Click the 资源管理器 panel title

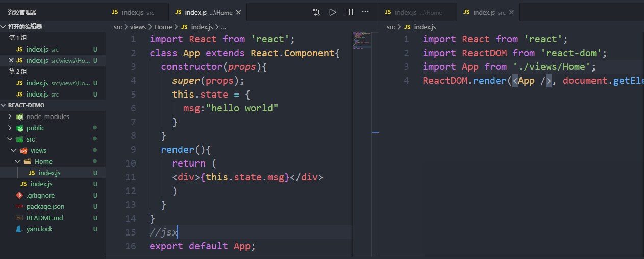22,12
